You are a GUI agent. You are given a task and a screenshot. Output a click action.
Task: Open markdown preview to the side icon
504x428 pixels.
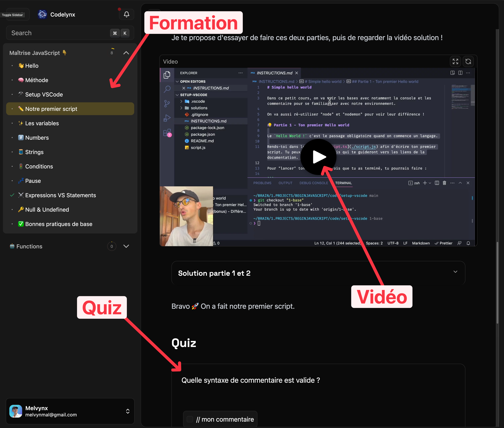pos(452,73)
